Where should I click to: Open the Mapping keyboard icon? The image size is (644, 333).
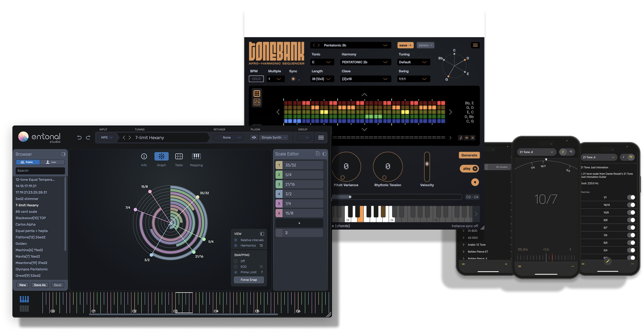(196, 157)
